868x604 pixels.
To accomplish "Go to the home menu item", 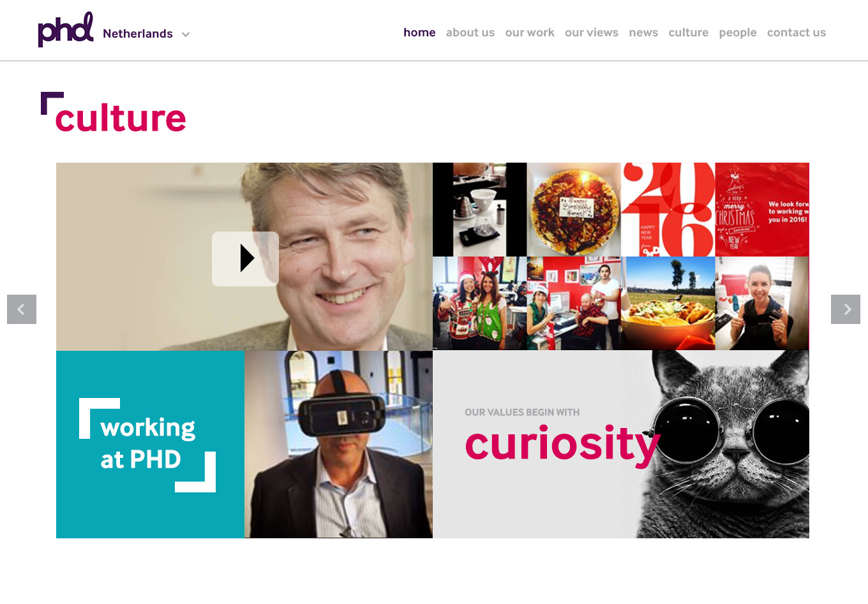I will pos(419,33).
